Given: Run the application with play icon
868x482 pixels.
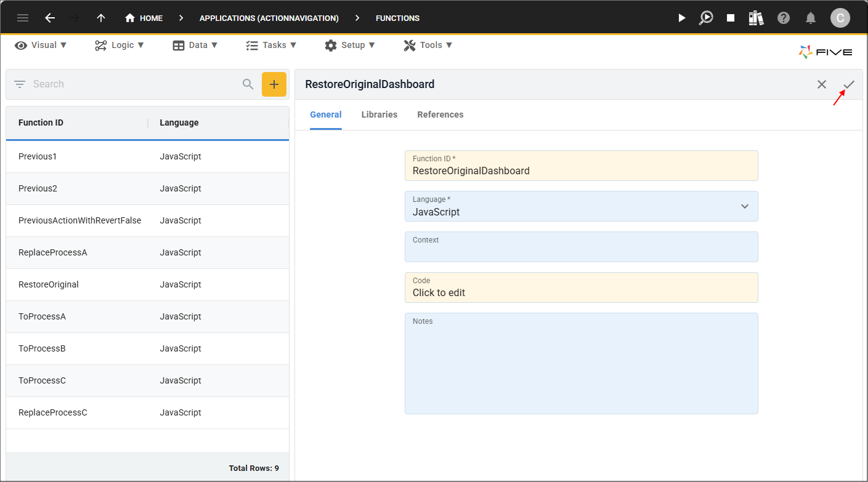Looking at the screenshot, I should click(681, 18).
